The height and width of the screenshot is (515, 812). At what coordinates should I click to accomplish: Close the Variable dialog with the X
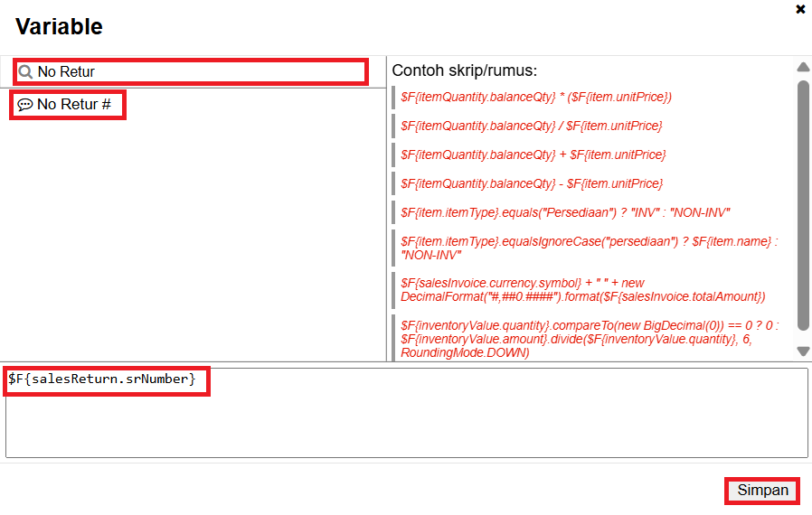[800, 9]
